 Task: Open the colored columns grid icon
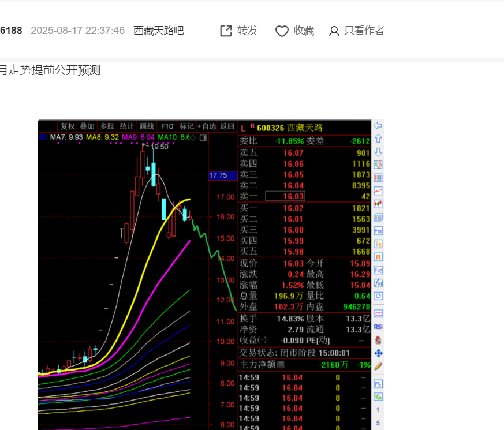(x=378, y=178)
